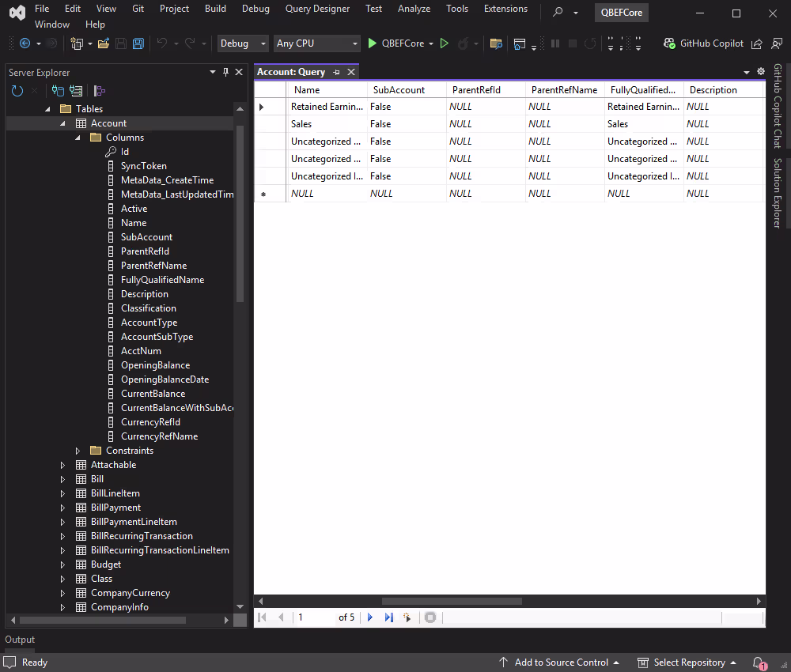This screenshot has width=791, height=672.
Task: Click the notifications bell in the status bar
Action: click(x=759, y=663)
